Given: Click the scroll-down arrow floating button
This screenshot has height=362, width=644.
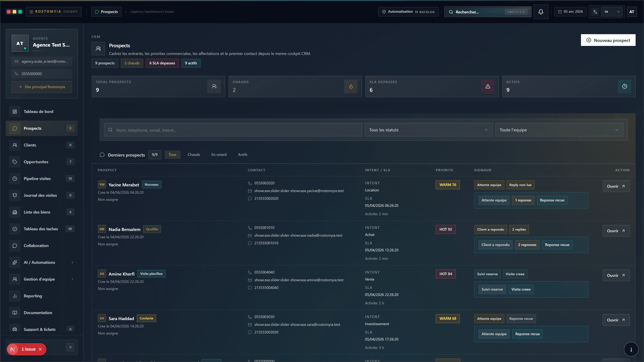Looking at the screenshot, I should (x=631, y=349).
